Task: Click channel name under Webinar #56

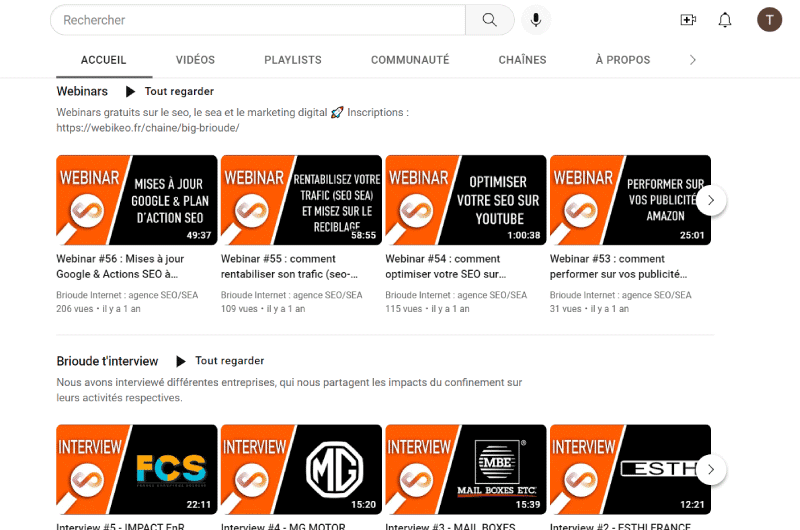Action: 127,295
